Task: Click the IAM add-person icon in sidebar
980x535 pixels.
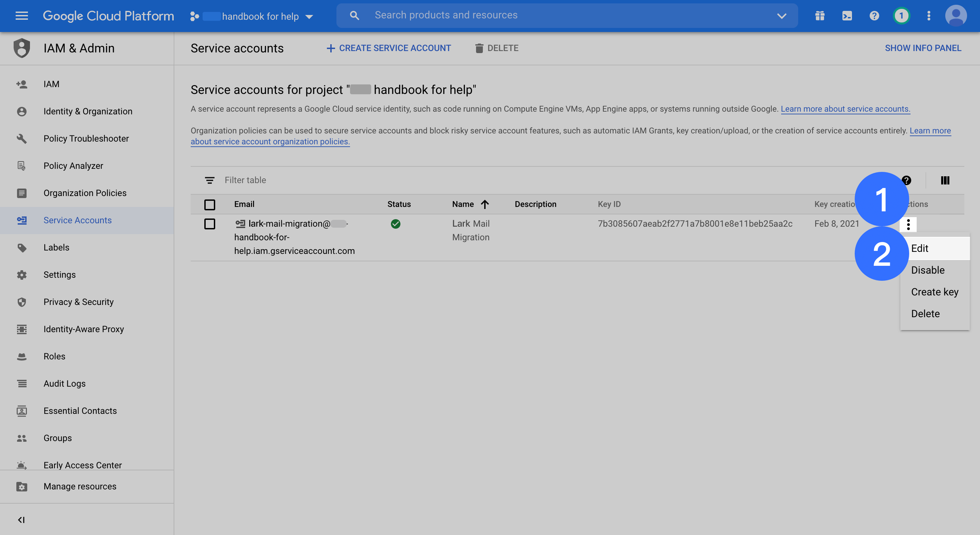Action: pyautogui.click(x=22, y=84)
